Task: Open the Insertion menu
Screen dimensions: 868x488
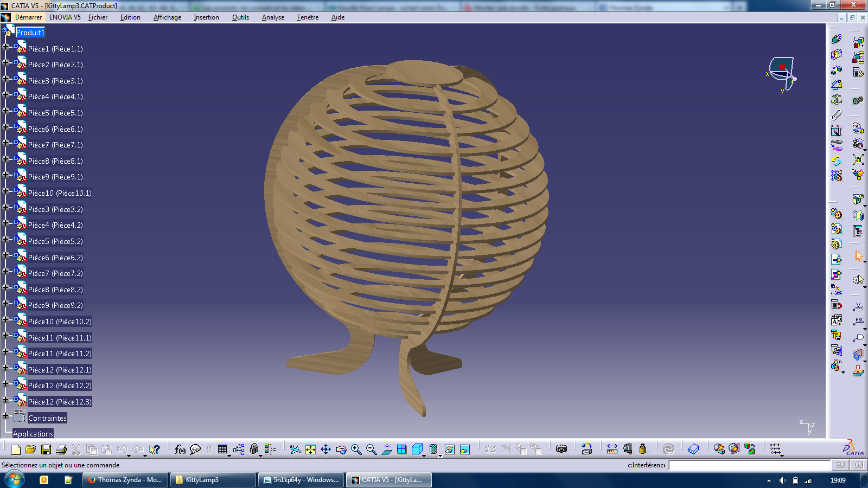Action: [x=206, y=17]
